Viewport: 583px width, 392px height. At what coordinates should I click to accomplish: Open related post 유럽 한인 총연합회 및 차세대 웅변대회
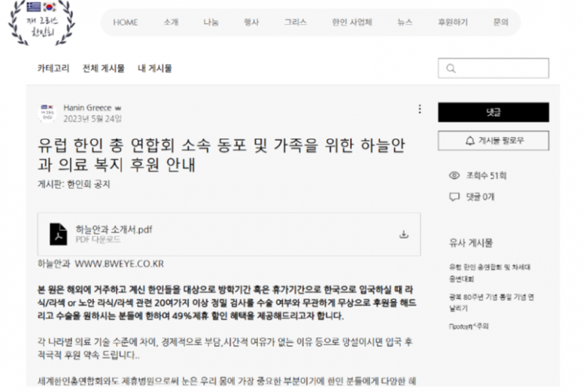pyautogui.click(x=490, y=273)
